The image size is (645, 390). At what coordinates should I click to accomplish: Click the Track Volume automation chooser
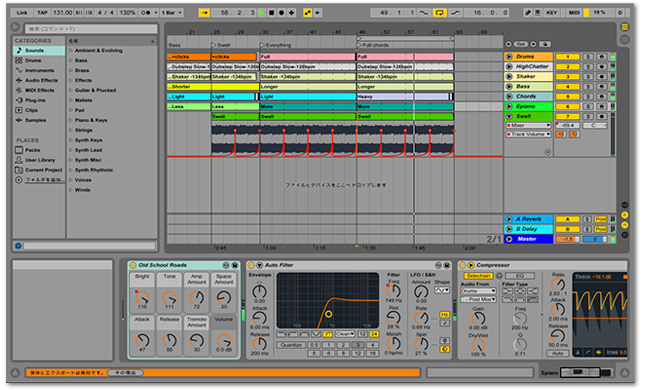click(528, 134)
